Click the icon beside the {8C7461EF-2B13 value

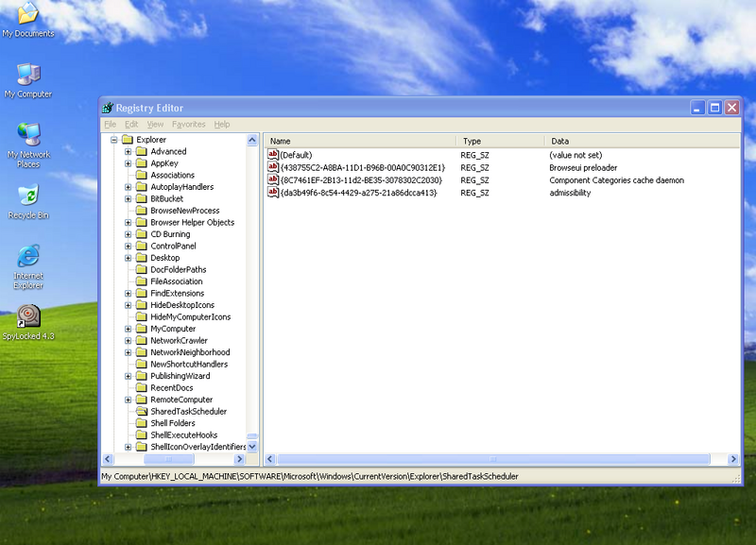273,179
